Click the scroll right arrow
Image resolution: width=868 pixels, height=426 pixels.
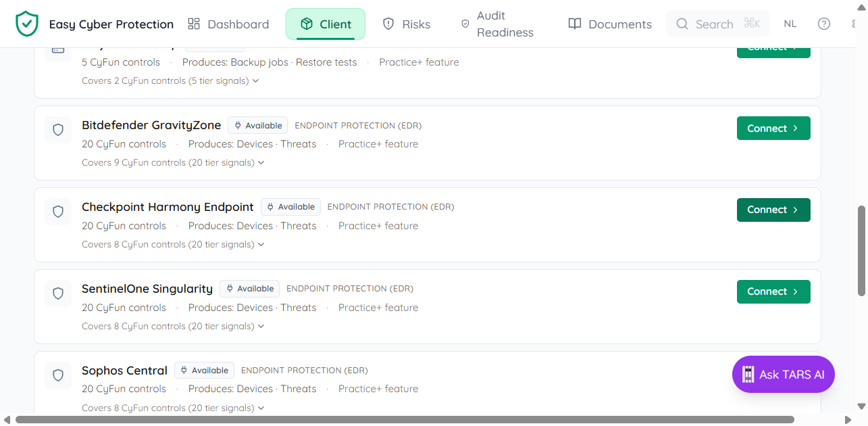[x=850, y=420]
